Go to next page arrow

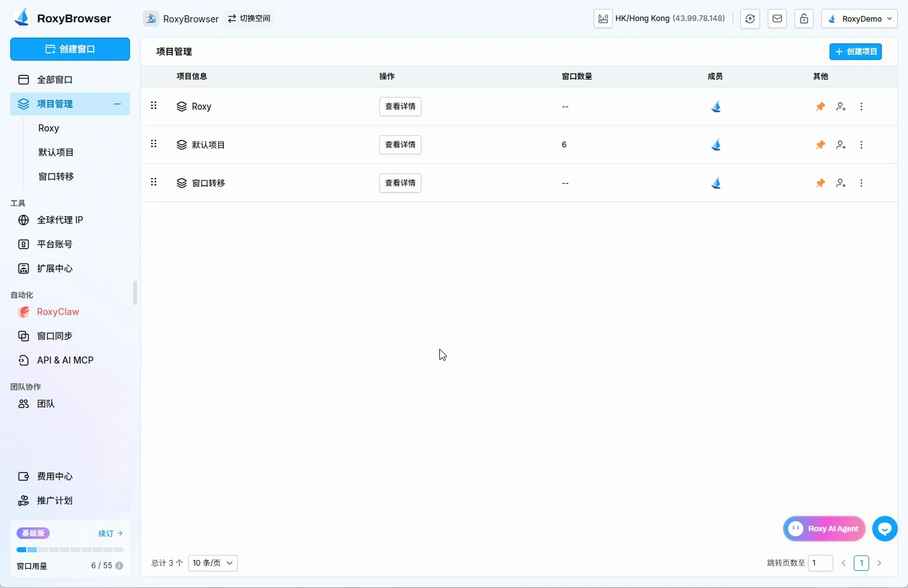[x=879, y=563]
